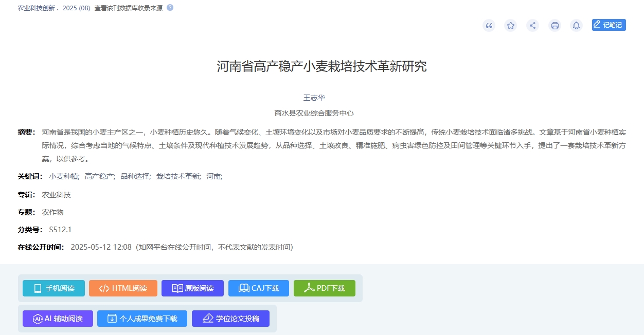
Task: Launch AI 辅助阅读
Action: point(58,319)
